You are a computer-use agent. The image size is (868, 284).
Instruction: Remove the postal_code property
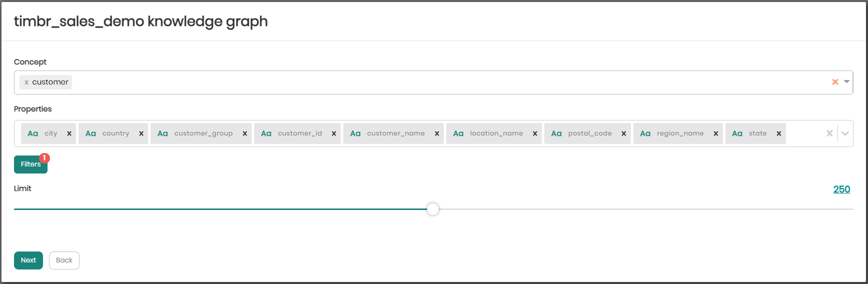tap(624, 133)
